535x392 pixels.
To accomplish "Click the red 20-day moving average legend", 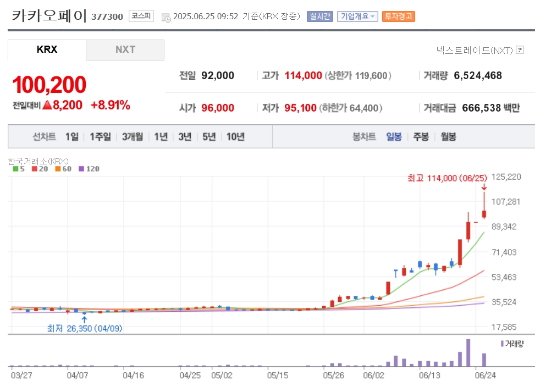I will [x=39, y=169].
